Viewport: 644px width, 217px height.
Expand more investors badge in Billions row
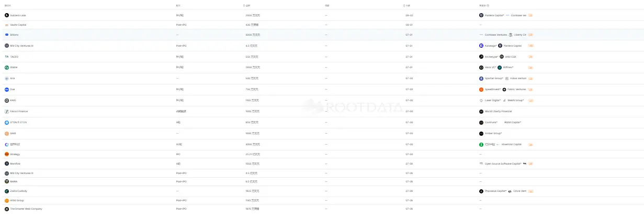coord(530,35)
